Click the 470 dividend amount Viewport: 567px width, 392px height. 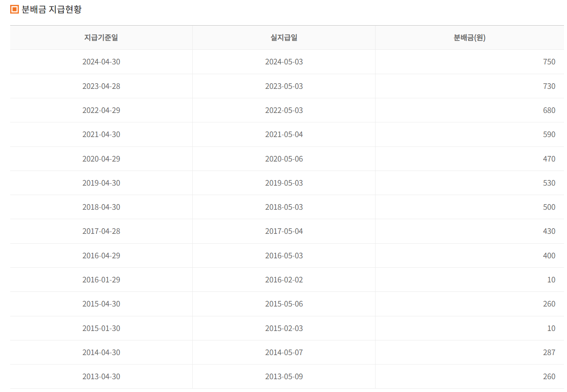pyautogui.click(x=549, y=159)
